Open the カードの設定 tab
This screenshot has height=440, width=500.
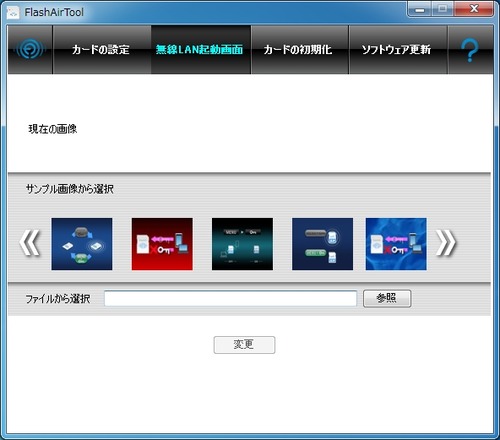[x=101, y=50]
